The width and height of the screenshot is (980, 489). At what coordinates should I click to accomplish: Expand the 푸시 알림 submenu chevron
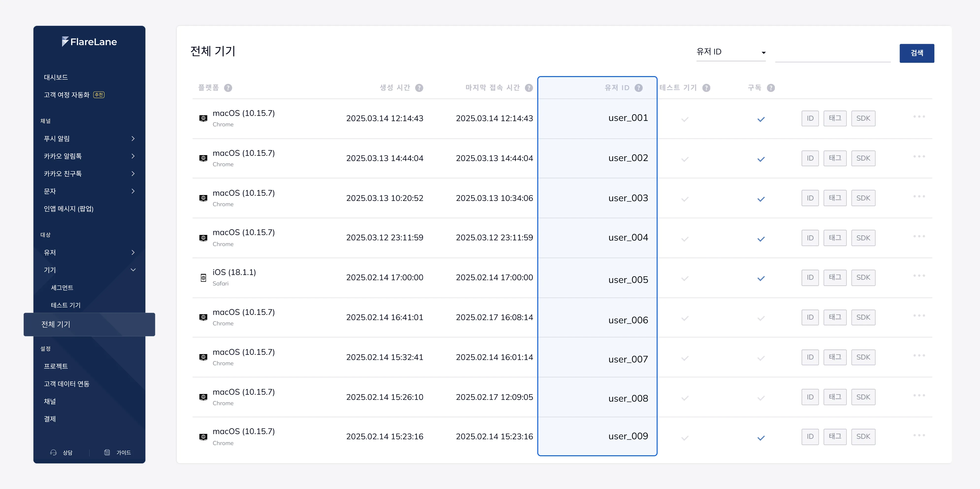click(x=133, y=139)
